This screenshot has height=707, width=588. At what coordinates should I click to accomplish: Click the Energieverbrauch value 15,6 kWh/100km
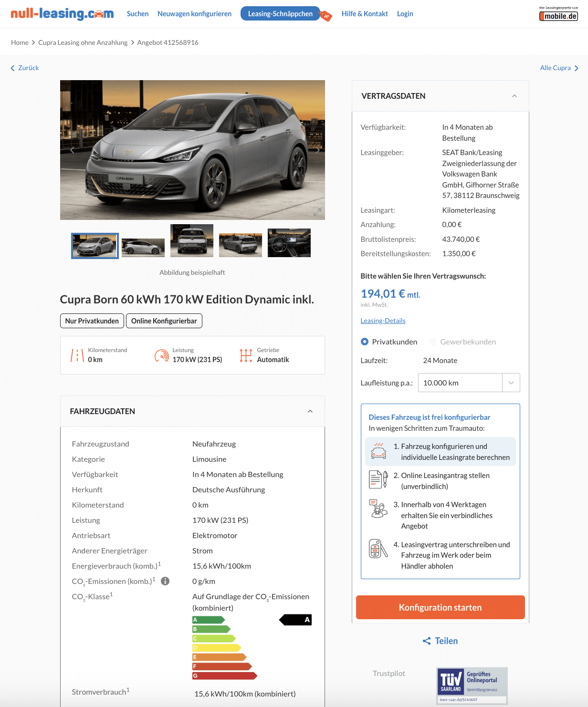tap(221, 566)
